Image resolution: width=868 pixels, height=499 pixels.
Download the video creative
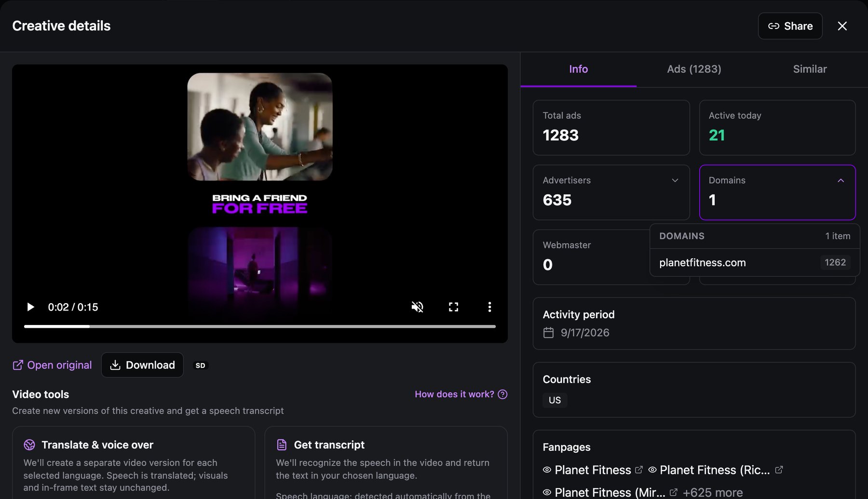pos(142,365)
